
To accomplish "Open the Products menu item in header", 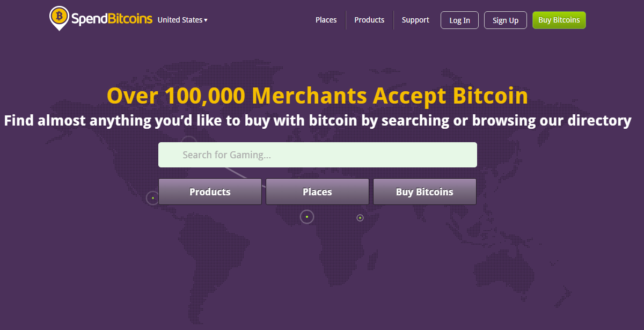I will pyautogui.click(x=369, y=20).
